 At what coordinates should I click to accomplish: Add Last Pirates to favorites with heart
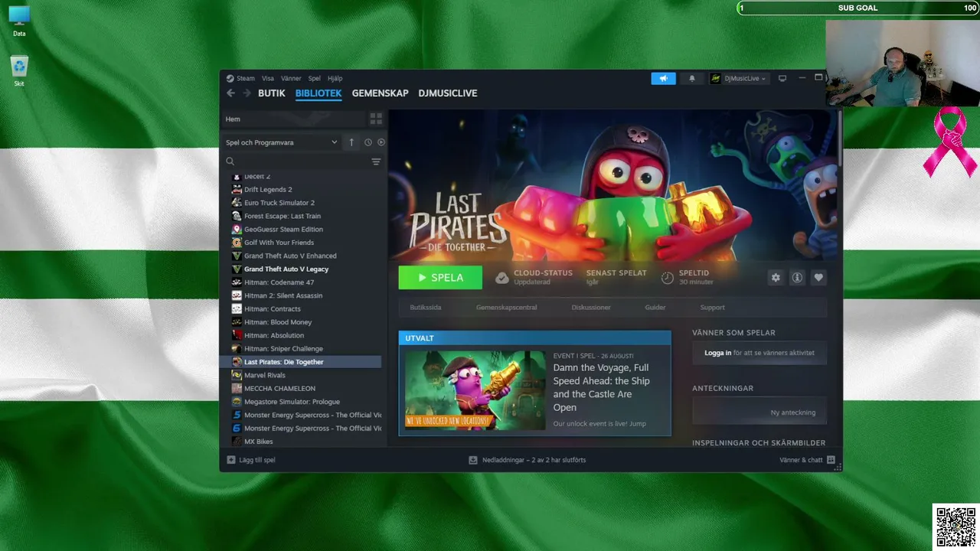tap(818, 278)
